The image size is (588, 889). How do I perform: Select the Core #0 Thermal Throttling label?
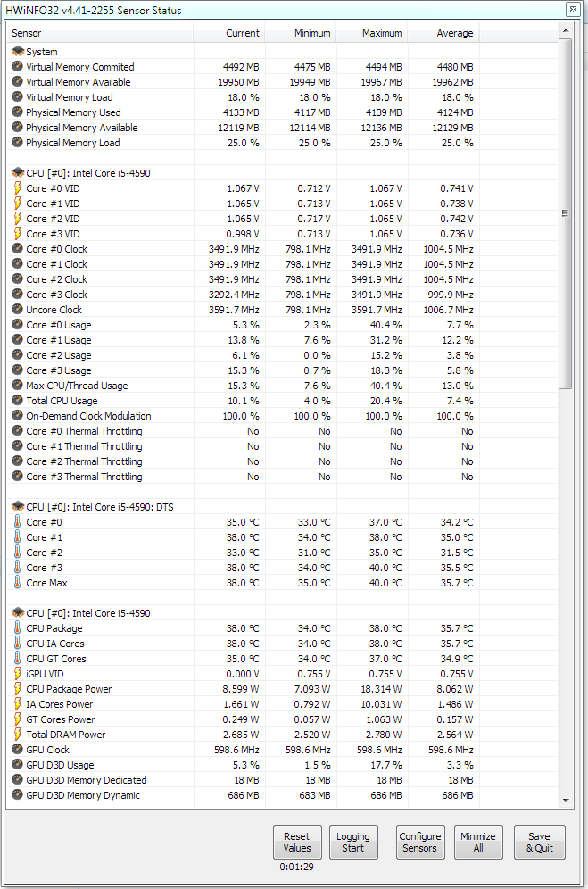coord(84,431)
